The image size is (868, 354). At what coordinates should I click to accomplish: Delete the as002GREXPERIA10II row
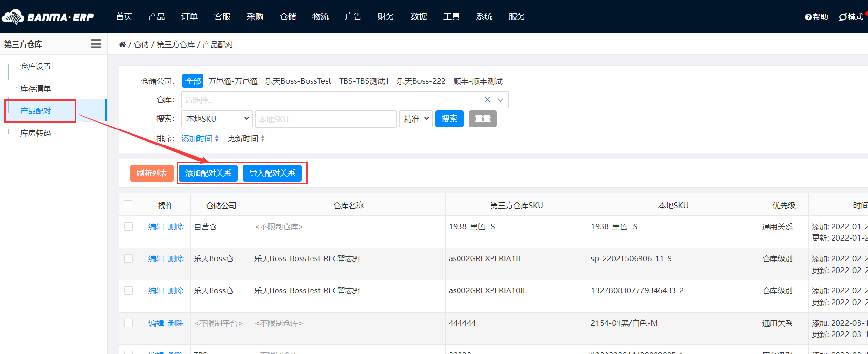tap(176, 290)
